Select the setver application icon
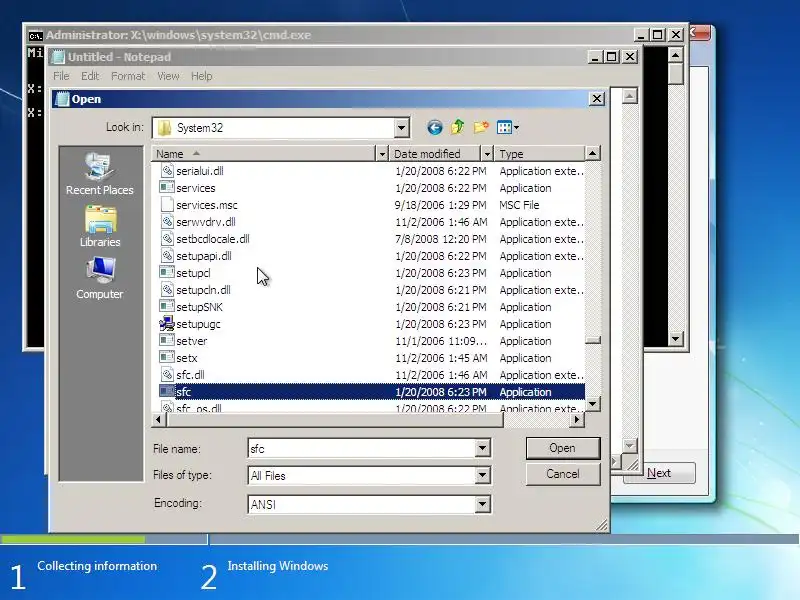The width and height of the screenshot is (800, 600). point(167,340)
